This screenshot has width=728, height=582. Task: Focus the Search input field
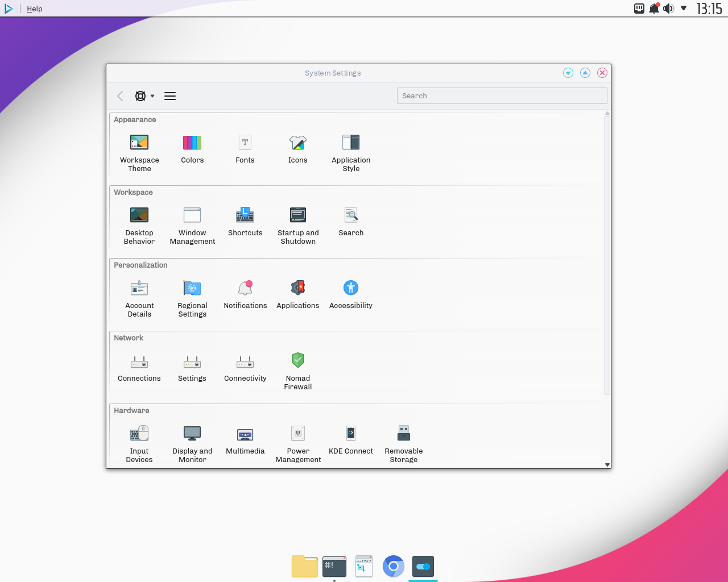click(x=502, y=95)
